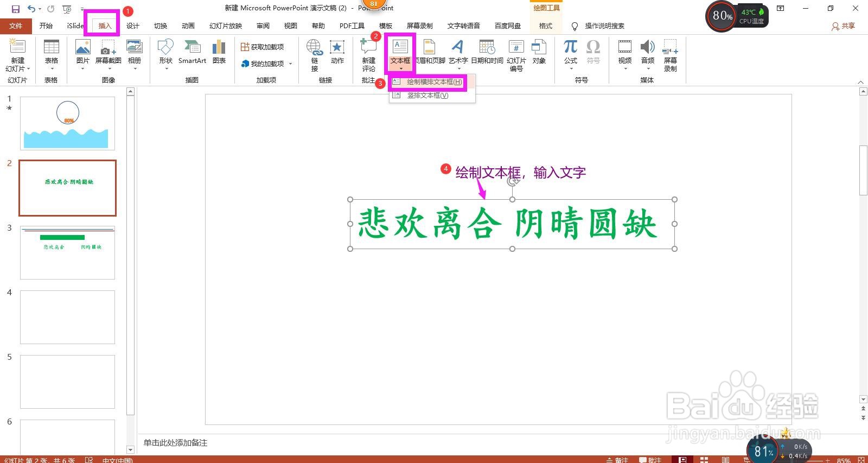Image resolution: width=868 pixels, height=463 pixels.
Task: Click the 单击此处添加备注 notes area
Action: [x=175, y=443]
